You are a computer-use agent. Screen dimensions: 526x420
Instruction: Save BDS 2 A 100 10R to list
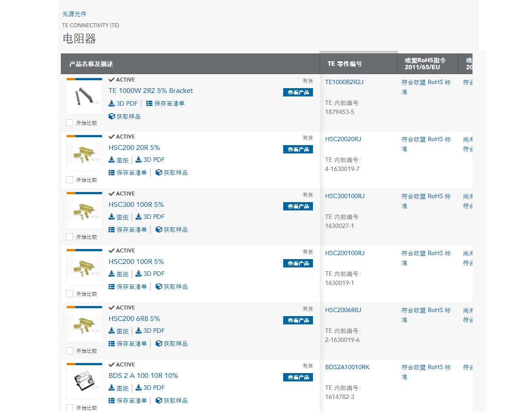(x=128, y=401)
